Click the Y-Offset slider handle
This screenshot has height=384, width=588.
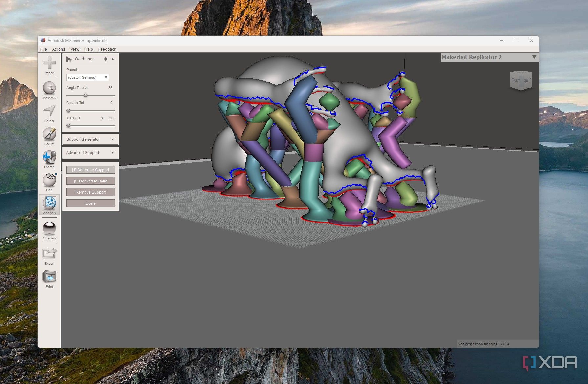pyautogui.click(x=68, y=126)
